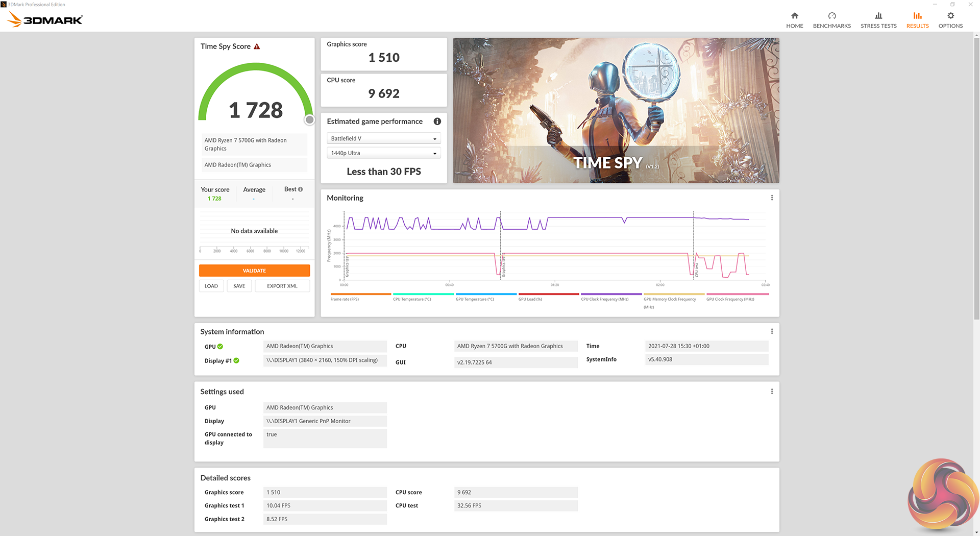Open System information three-dot menu
This screenshot has height=536, width=980.
pyautogui.click(x=771, y=332)
